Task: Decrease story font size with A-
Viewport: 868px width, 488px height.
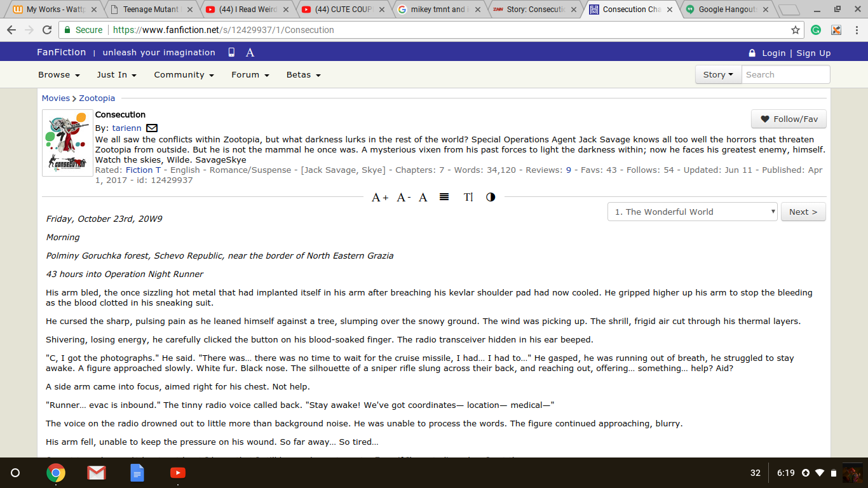Action: tap(403, 198)
